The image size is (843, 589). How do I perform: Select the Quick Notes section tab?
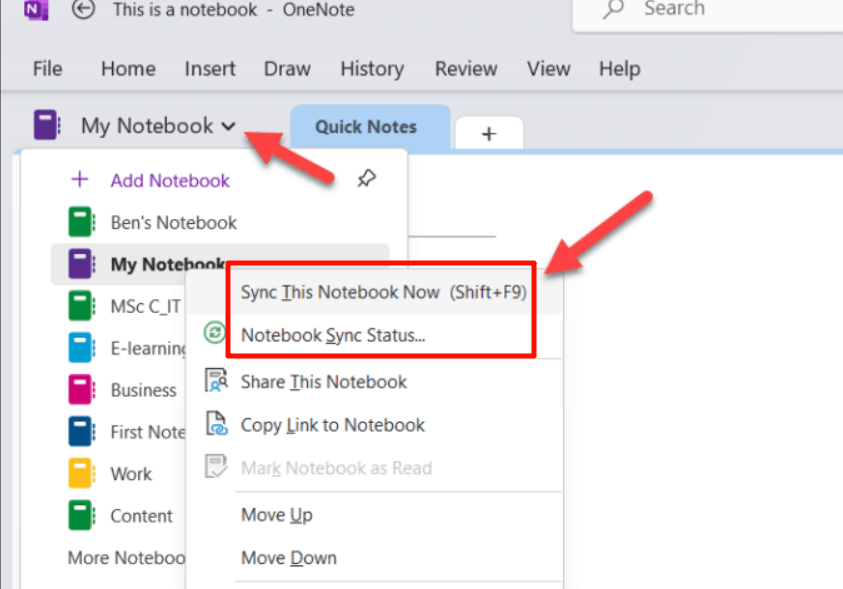click(x=369, y=127)
